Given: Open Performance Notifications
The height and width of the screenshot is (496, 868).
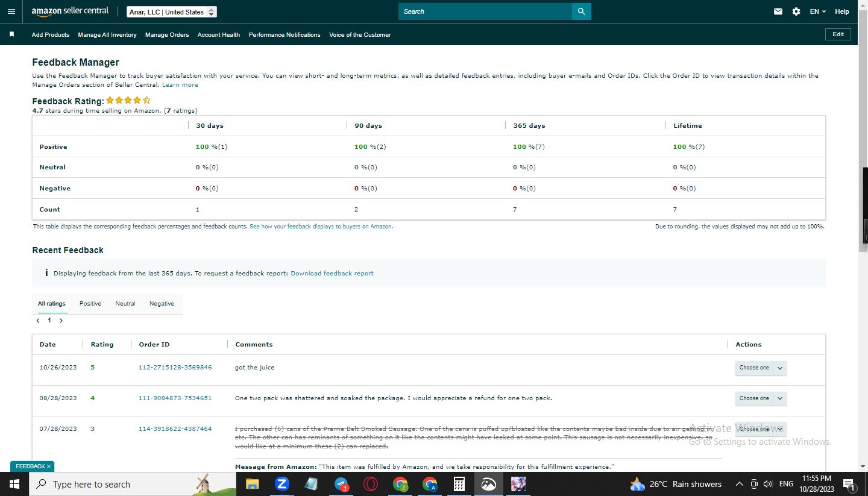Looking at the screenshot, I should pos(285,35).
